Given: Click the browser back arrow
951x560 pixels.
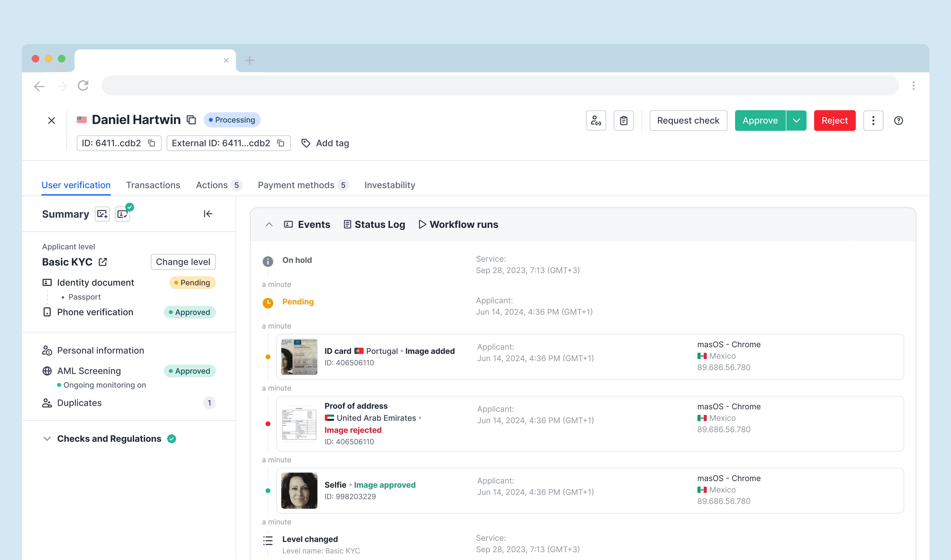Looking at the screenshot, I should tap(39, 86).
